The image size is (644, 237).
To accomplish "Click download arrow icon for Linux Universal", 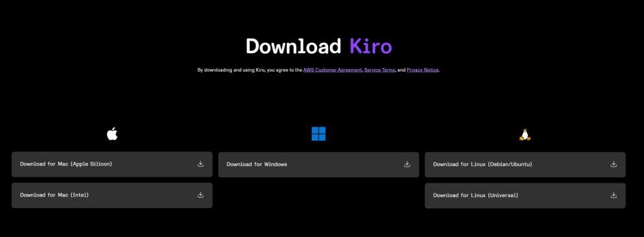I will coord(614,195).
